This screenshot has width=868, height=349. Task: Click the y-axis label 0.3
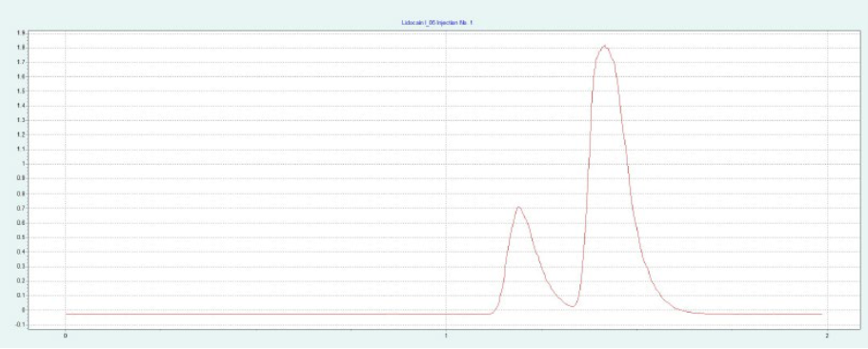pos(22,266)
